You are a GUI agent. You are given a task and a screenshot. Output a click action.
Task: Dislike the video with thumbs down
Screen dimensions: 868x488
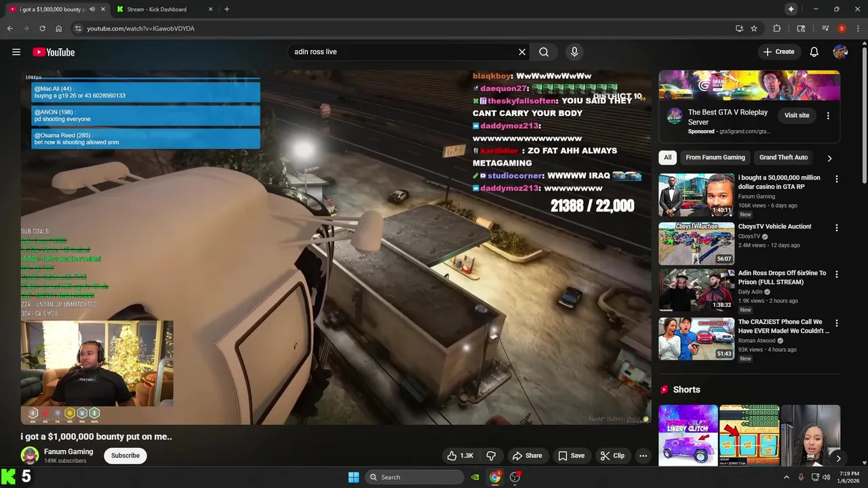pos(491,455)
